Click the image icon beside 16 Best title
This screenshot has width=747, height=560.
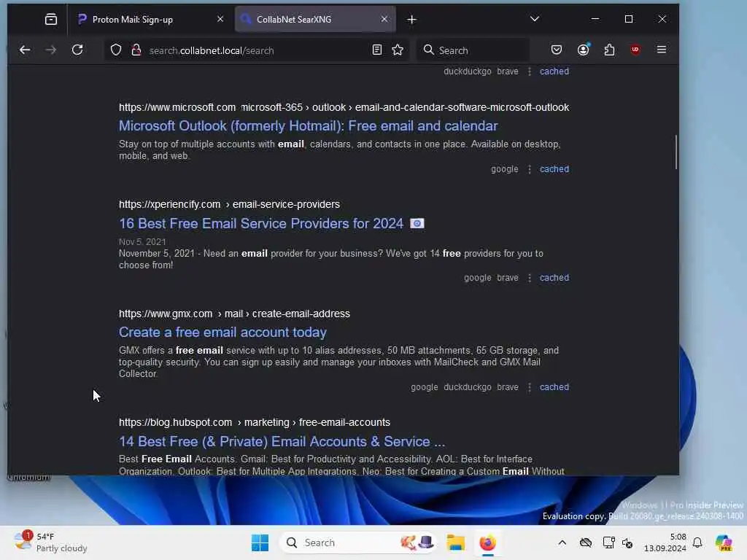pos(417,223)
